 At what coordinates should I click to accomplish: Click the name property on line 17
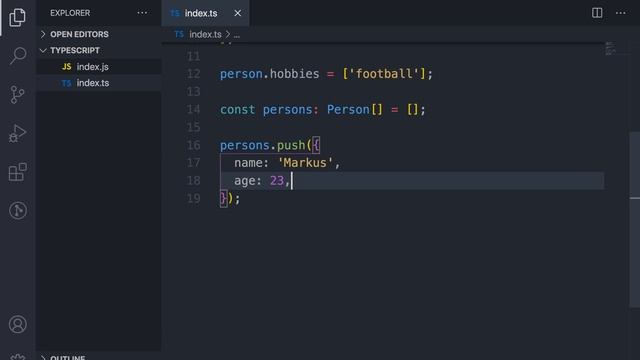(248, 163)
